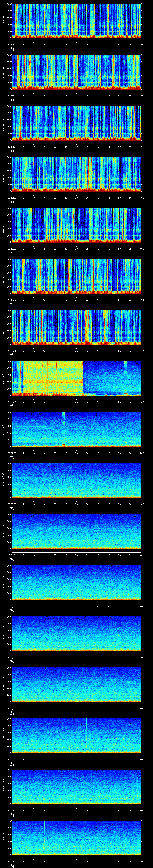
Task: Click the 31:00 end-time label
Action: (141, 861)
